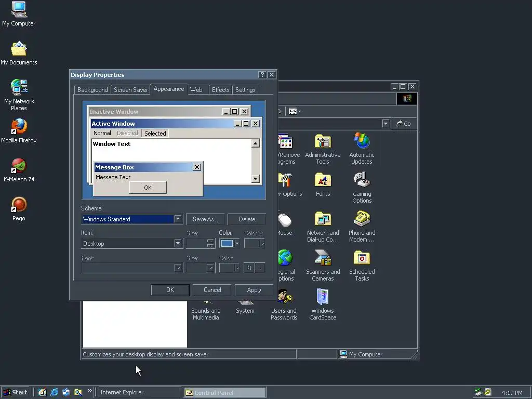
Task: Select the Appearance tab
Action: tap(169, 89)
